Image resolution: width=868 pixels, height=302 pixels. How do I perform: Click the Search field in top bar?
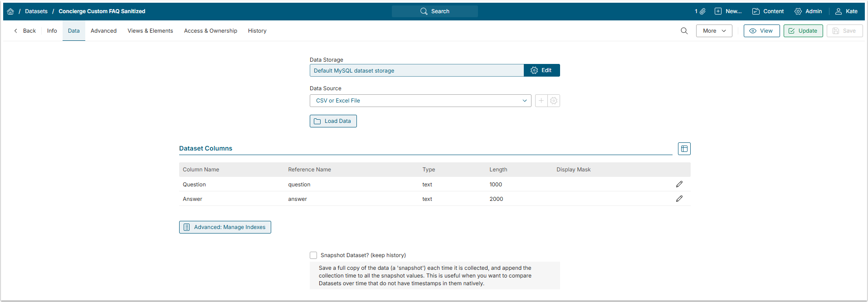pyautogui.click(x=434, y=11)
